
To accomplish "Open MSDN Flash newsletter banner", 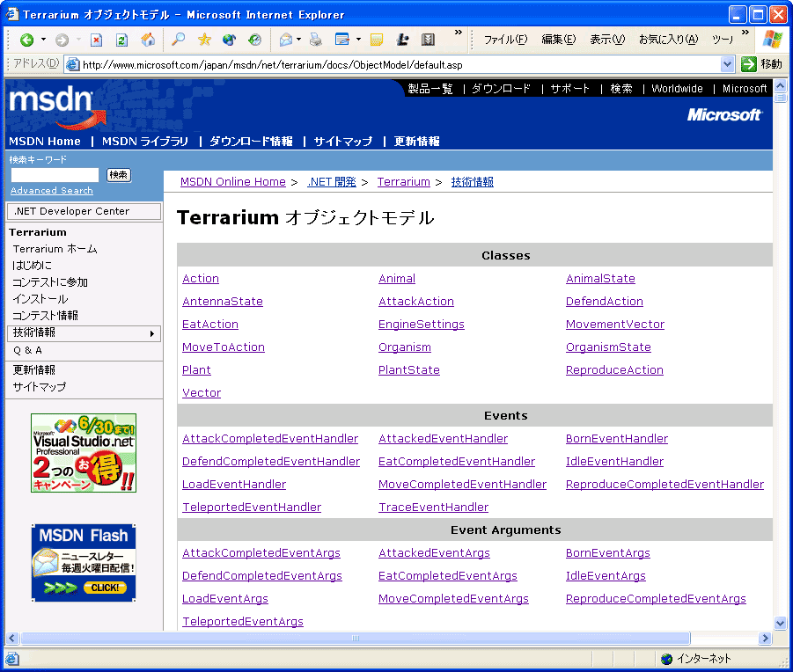I will point(84,563).
